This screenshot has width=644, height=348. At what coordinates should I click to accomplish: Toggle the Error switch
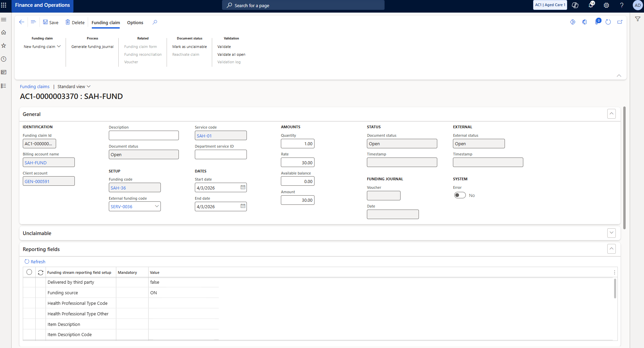[x=460, y=195]
